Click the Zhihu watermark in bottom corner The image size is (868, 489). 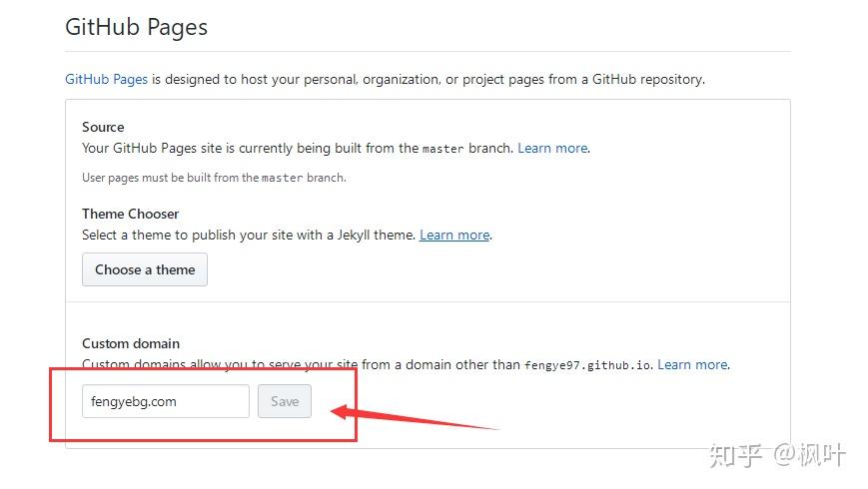tap(777, 455)
